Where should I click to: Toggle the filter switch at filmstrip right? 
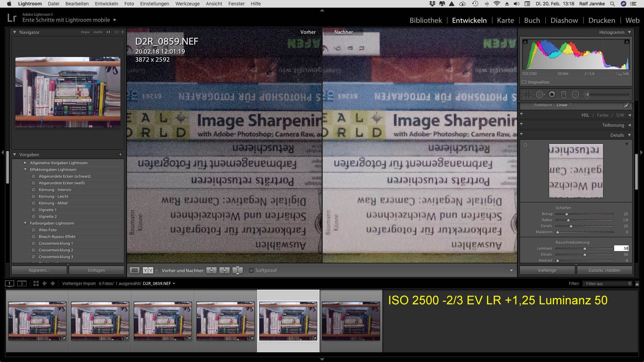coord(637,284)
